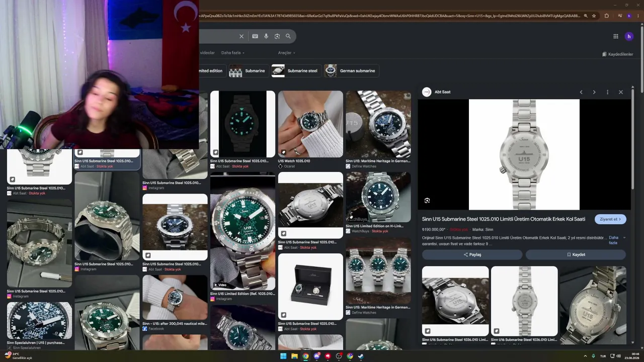Open the related 'Sinn U16 Submarine Steel 1026.010' caseback thumbnail
This screenshot has width=644, height=362.
pyautogui.click(x=455, y=301)
